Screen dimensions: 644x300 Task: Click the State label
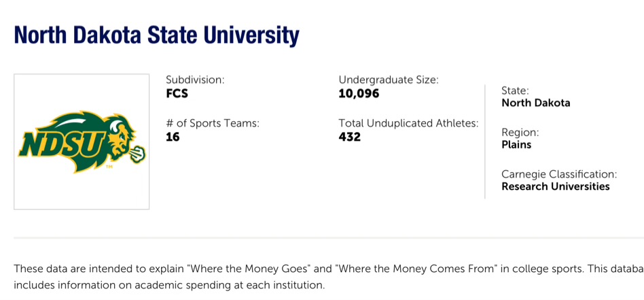pyautogui.click(x=515, y=90)
